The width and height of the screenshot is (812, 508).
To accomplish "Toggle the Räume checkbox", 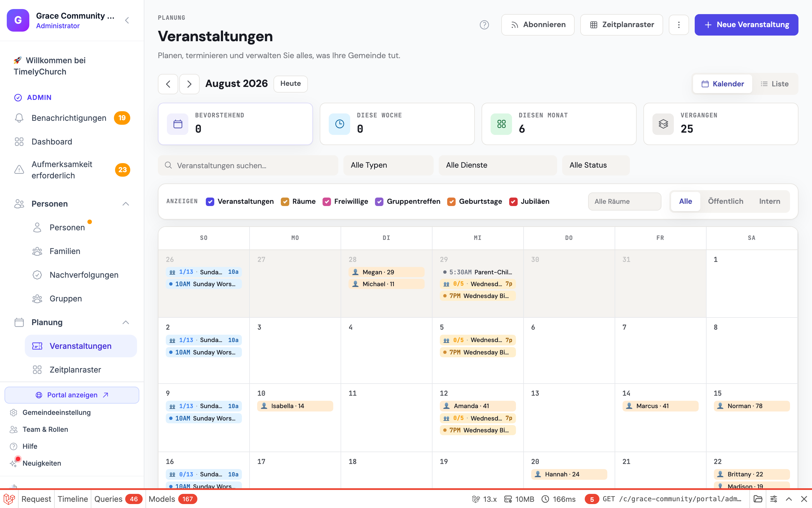I will point(285,202).
